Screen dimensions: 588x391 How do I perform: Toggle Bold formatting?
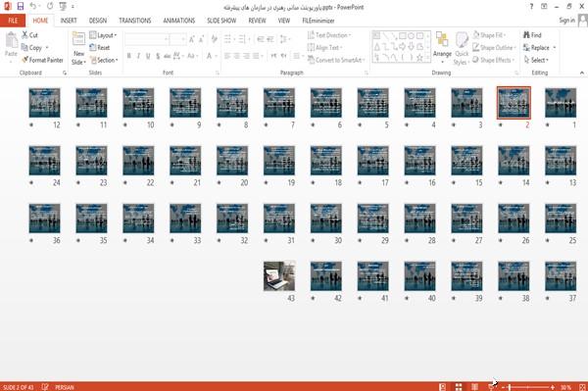(x=129, y=56)
